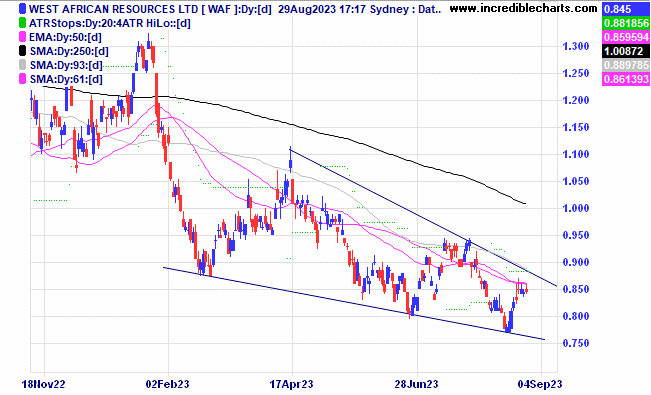
Task: Click the 17Apr23 date axis label
Action: [291, 384]
